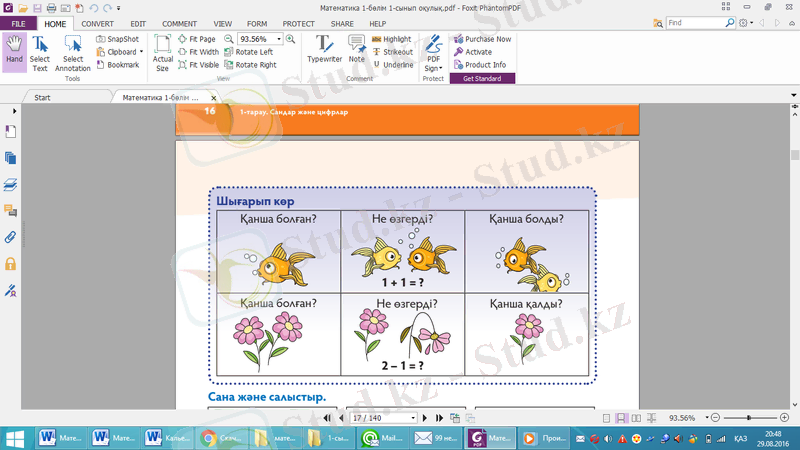This screenshot has height=450, width=800.
Task: Toggle Highlight text markup
Action: point(391,39)
